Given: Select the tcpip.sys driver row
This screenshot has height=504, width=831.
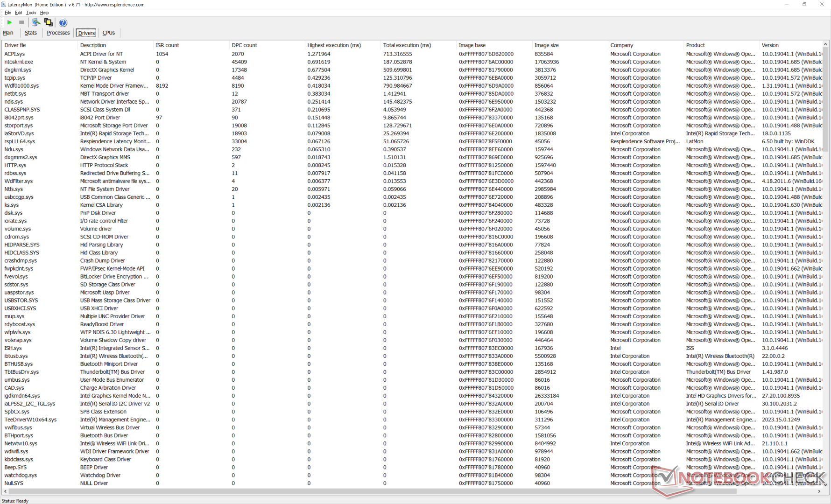Looking at the screenshot, I should tap(413, 78).
